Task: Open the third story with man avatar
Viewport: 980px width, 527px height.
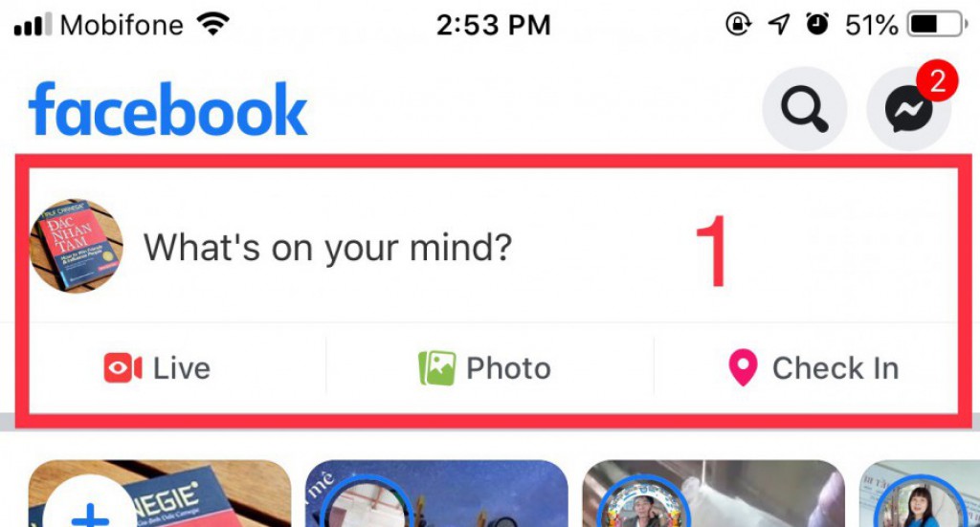Action: coord(714,494)
